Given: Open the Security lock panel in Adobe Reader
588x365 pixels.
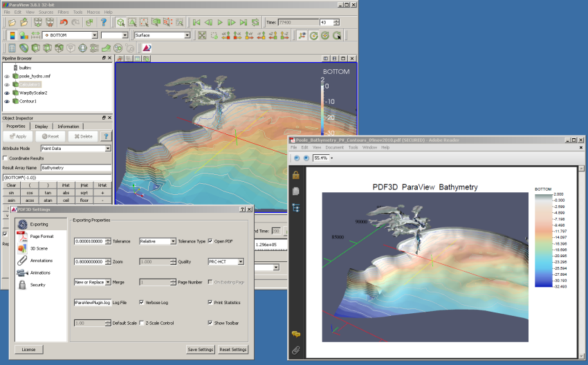Looking at the screenshot, I should click(295, 175).
